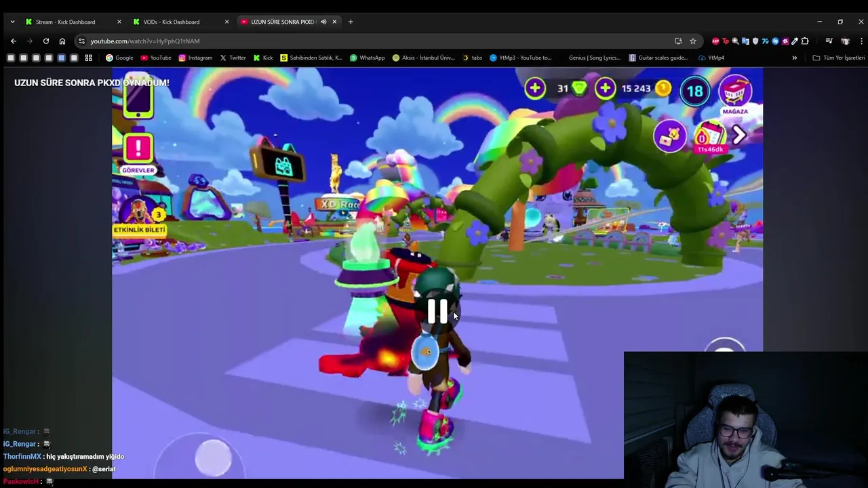This screenshot has height=488, width=868.
Task: Select the UZUN SÜRE SONRA PKXD YouTube tab
Action: coord(288,22)
